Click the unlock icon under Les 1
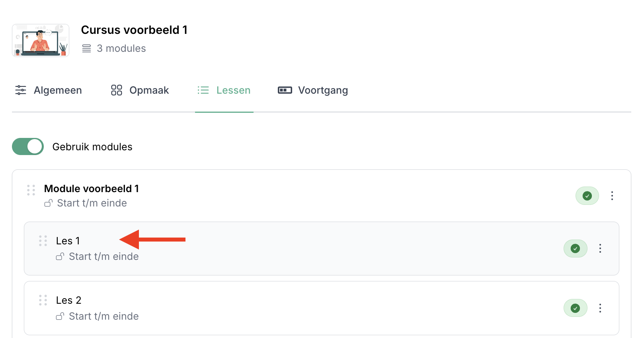 [x=60, y=257]
